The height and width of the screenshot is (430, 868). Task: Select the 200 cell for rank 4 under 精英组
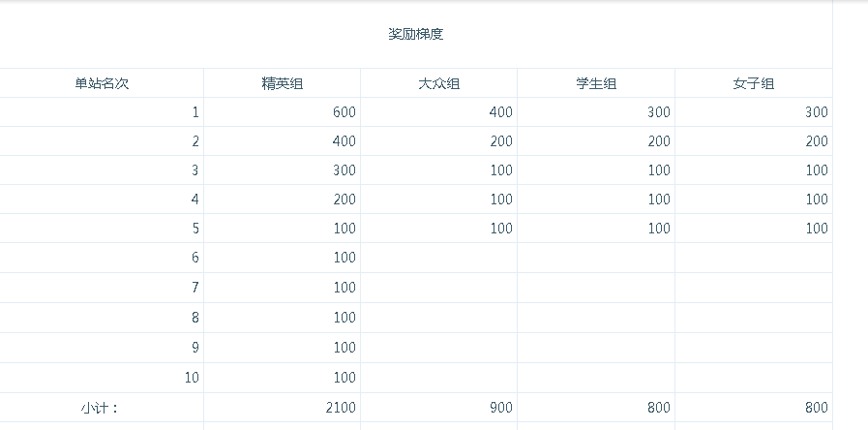point(283,199)
